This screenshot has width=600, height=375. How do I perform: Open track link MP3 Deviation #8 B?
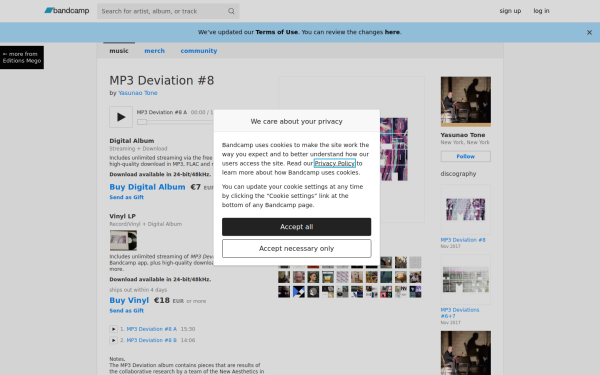[x=152, y=340]
